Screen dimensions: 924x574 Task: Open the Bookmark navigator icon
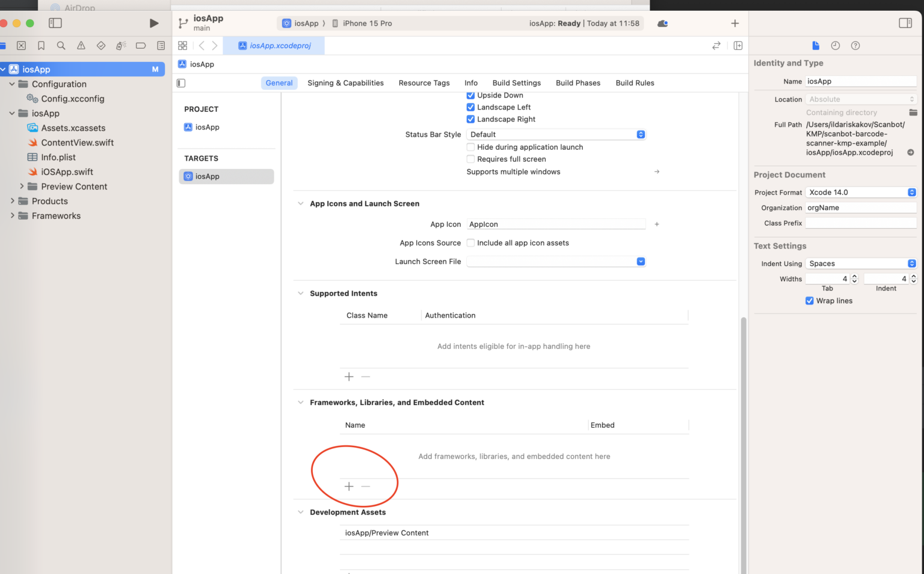(41, 45)
